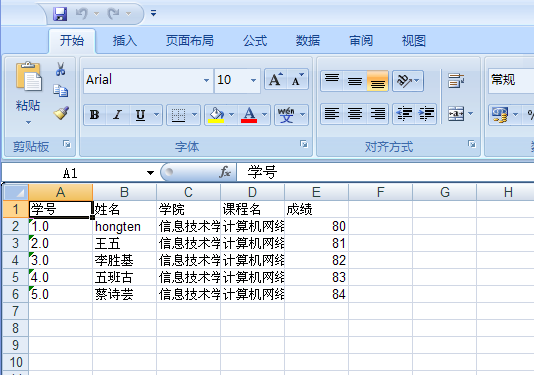The height and width of the screenshot is (375, 534).
Task: Open Customize Quick Access Toolbar menu
Action: click(154, 13)
